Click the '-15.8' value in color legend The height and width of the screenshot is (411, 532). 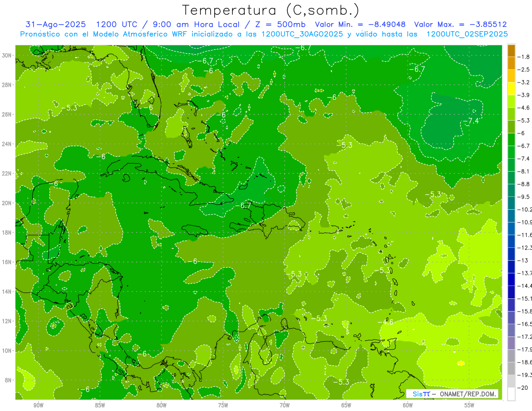point(525,312)
